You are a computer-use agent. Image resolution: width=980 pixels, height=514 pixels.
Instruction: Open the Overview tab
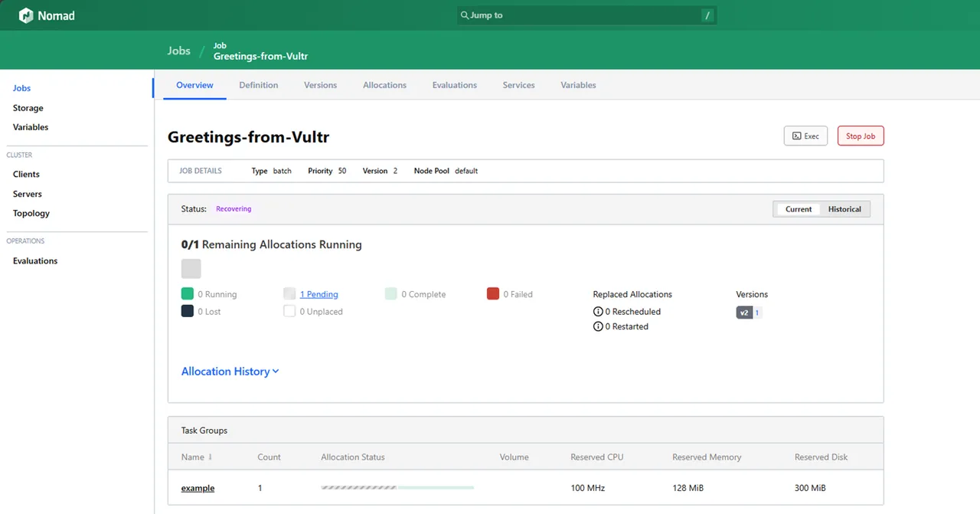coord(194,85)
